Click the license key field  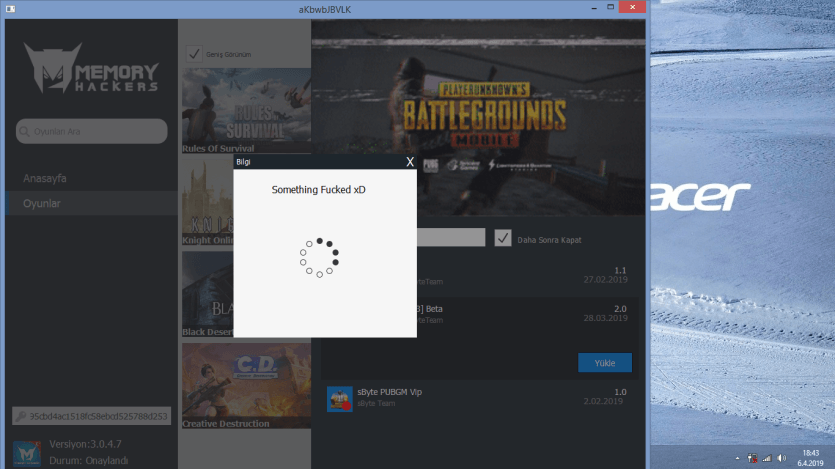pos(92,416)
